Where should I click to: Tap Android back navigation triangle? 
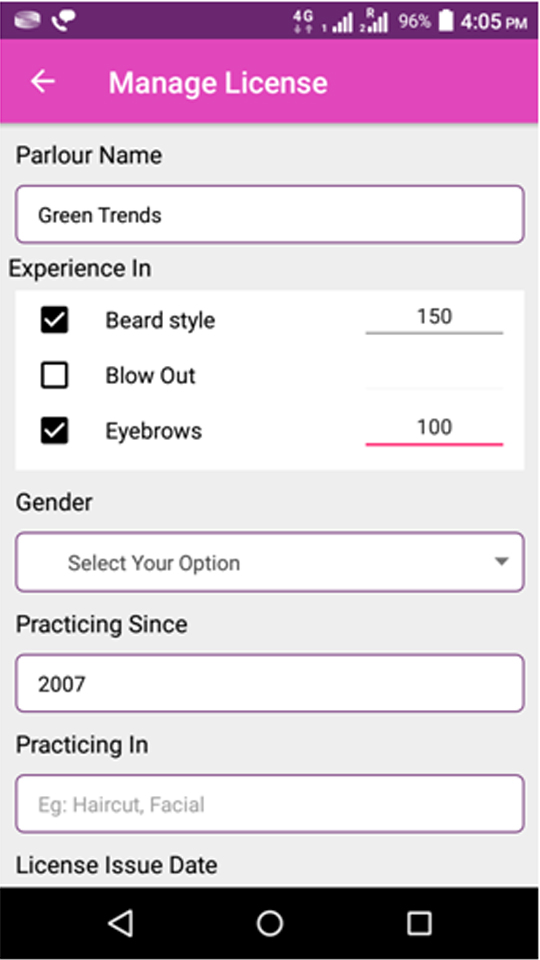coord(121,923)
